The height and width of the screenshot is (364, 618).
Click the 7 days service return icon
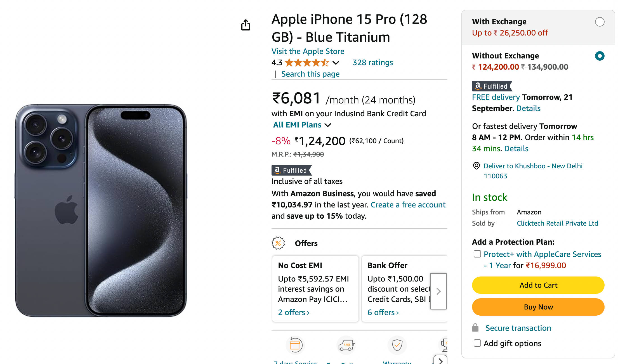(x=295, y=345)
